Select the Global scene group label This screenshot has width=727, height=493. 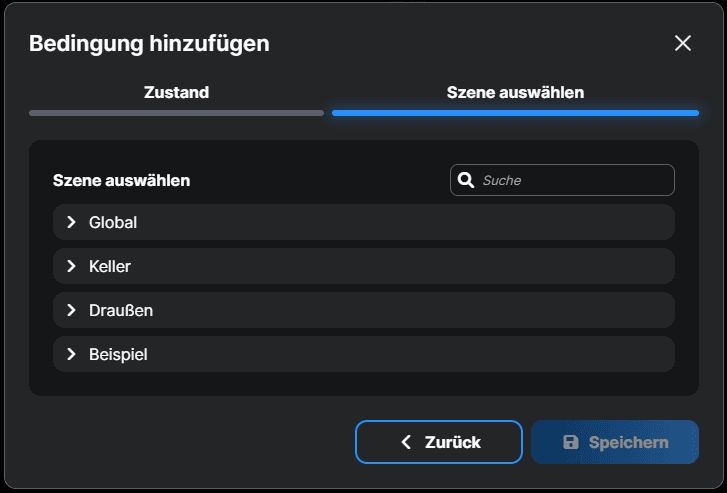pos(113,222)
